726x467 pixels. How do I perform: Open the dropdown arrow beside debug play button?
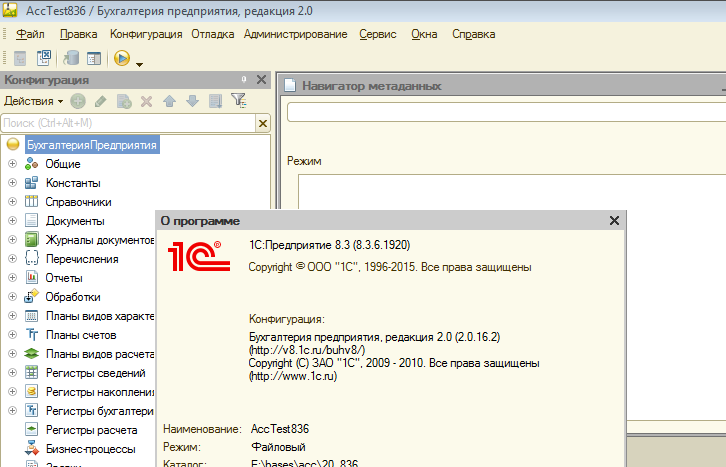[139, 64]
